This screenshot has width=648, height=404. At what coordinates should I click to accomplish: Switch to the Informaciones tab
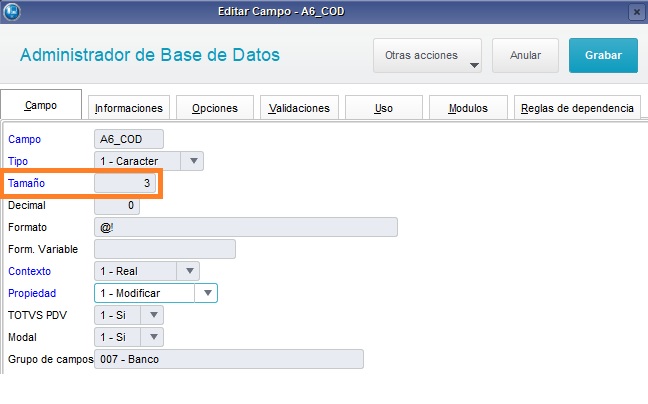click(x=129, y=108)
